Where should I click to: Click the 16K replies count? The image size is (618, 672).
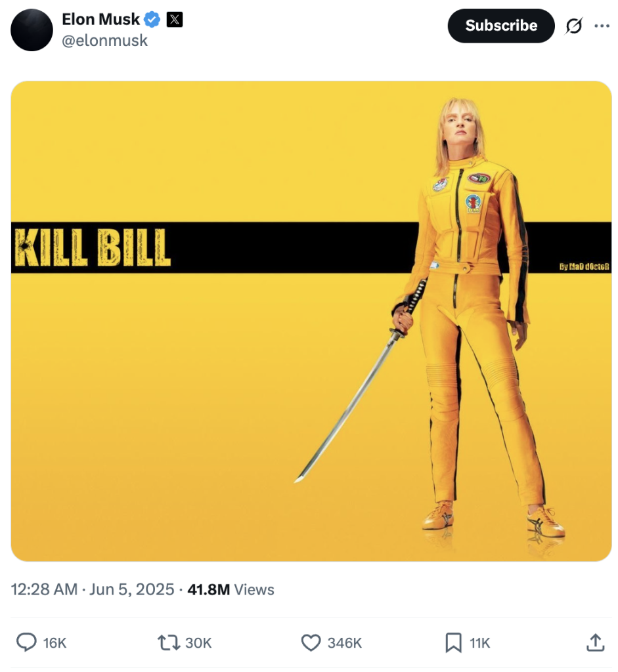coord(55,643)
